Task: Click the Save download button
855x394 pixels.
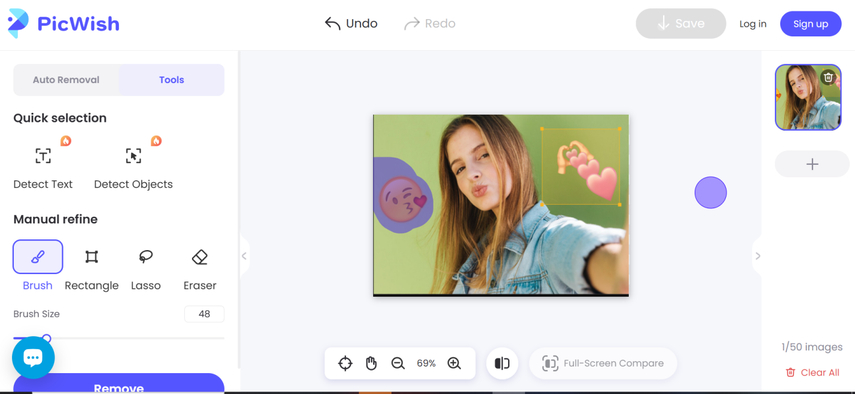Action: pos(681,23)
